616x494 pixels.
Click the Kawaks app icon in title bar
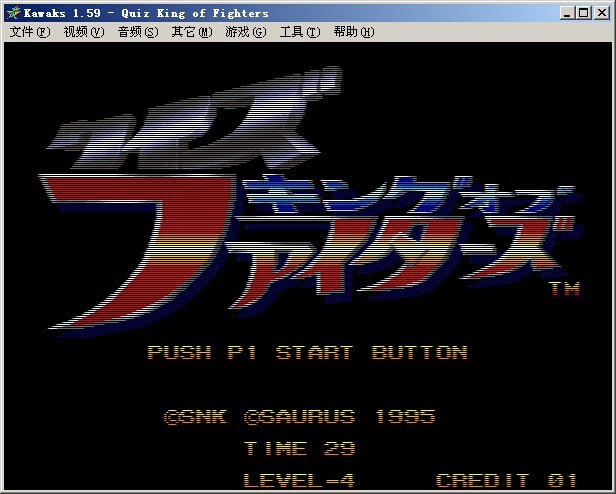(x=13, y=13)
